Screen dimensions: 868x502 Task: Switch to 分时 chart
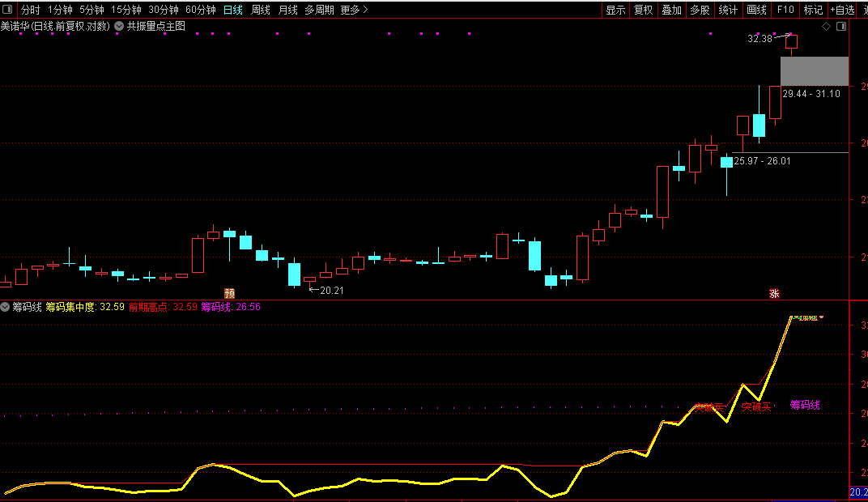(31, 10)
